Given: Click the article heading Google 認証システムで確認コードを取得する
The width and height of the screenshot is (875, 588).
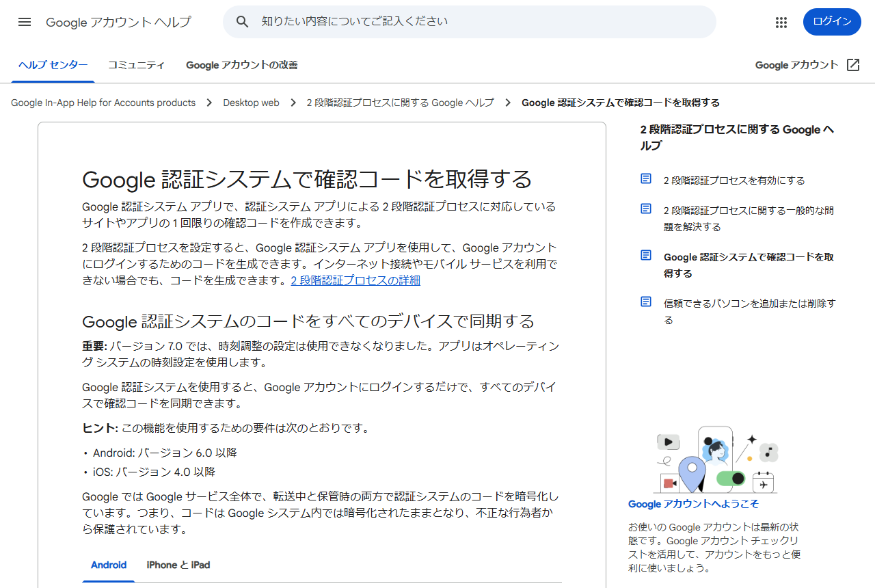Looking at the screenshot, I should click(307, 179).
